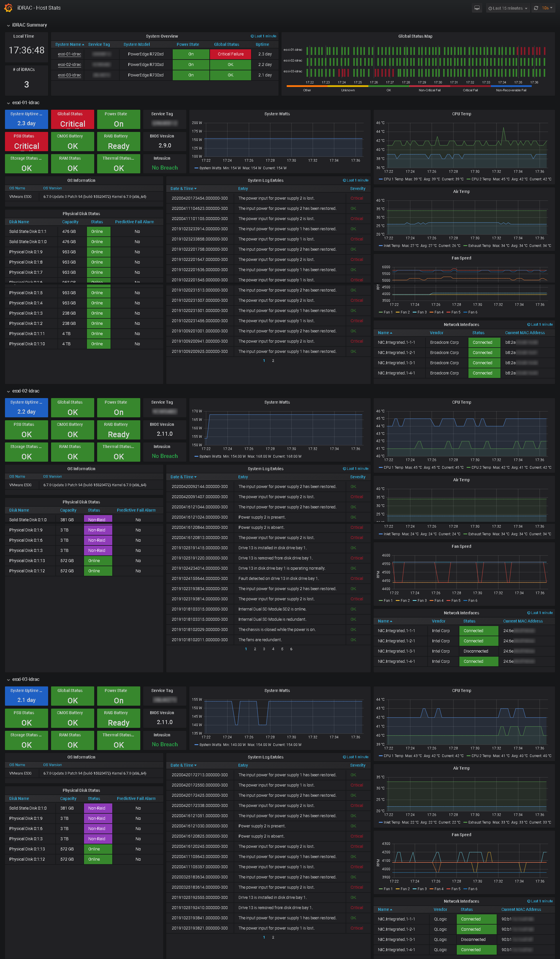560x959 pixels.
Task: Click the Grafana logo icon
Action: pyautogui.click(x=8, y=8)
